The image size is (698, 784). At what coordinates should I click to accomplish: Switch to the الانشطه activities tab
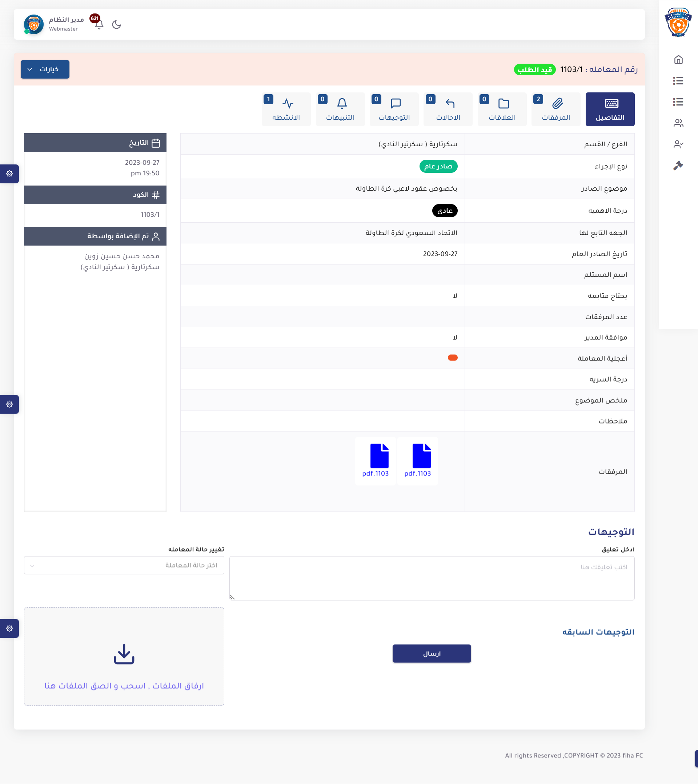tap(286, 110)
